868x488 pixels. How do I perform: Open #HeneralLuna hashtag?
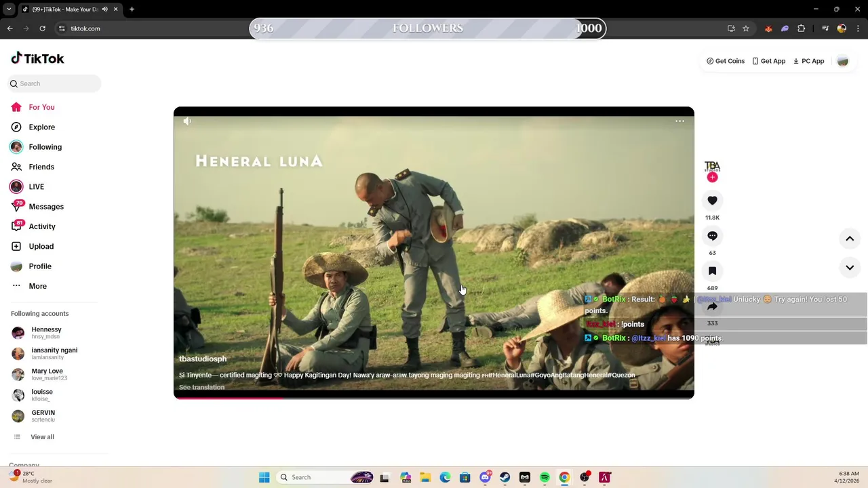tap(508, 375)
